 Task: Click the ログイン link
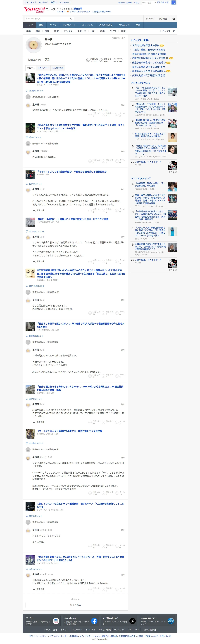coord(61,12)
